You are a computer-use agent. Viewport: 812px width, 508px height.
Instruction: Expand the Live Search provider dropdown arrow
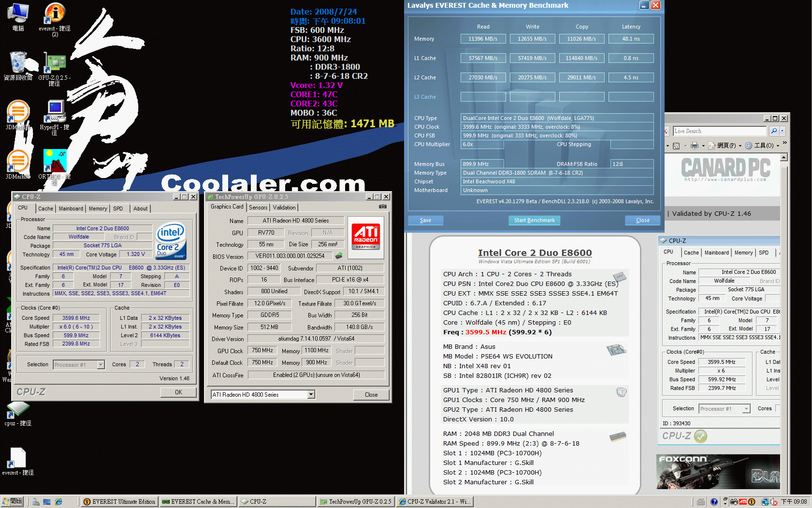(x=783, y=131)
